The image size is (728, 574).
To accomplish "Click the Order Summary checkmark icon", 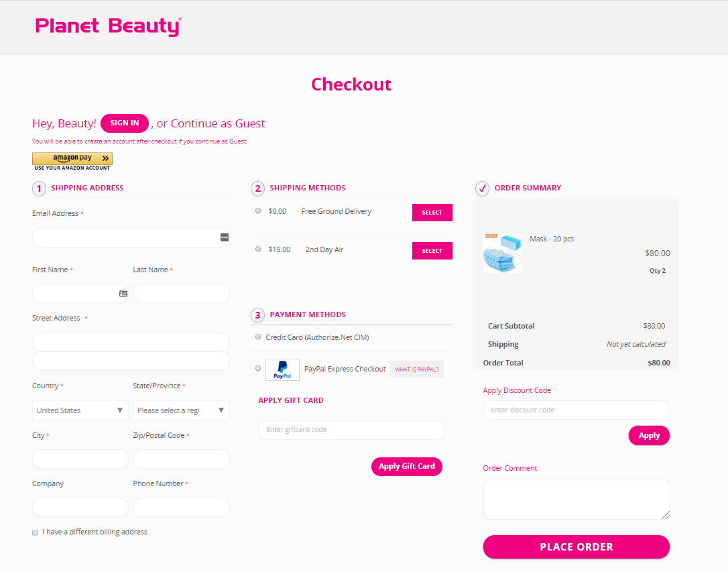I will click(483, 188).
